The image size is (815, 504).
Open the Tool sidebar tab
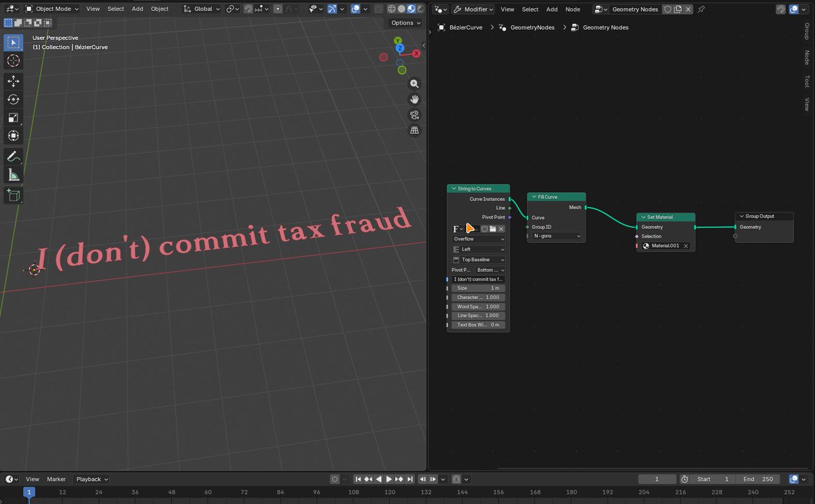(x=807, y=80)
